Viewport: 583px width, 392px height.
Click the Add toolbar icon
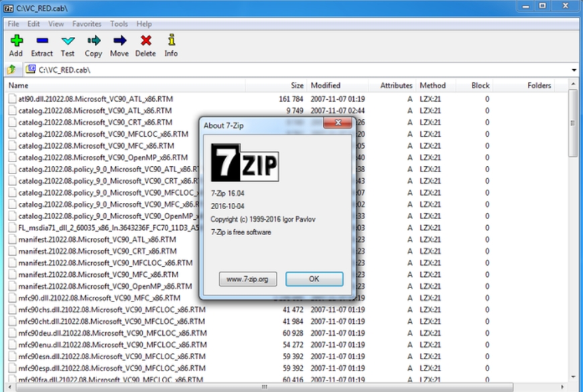[16, 40]
